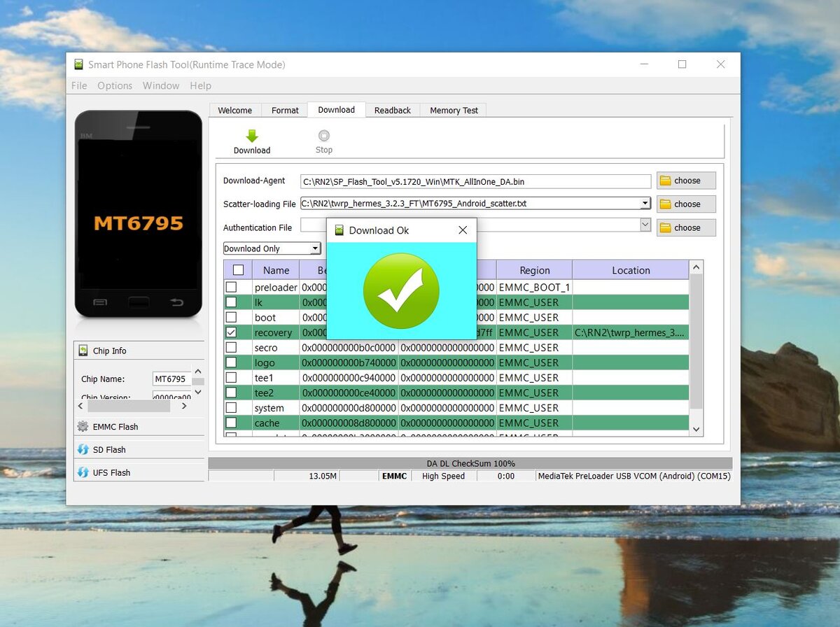840x627 pixels.
Task: Choose a Scatter-loading file
Action: pos(686,204)
